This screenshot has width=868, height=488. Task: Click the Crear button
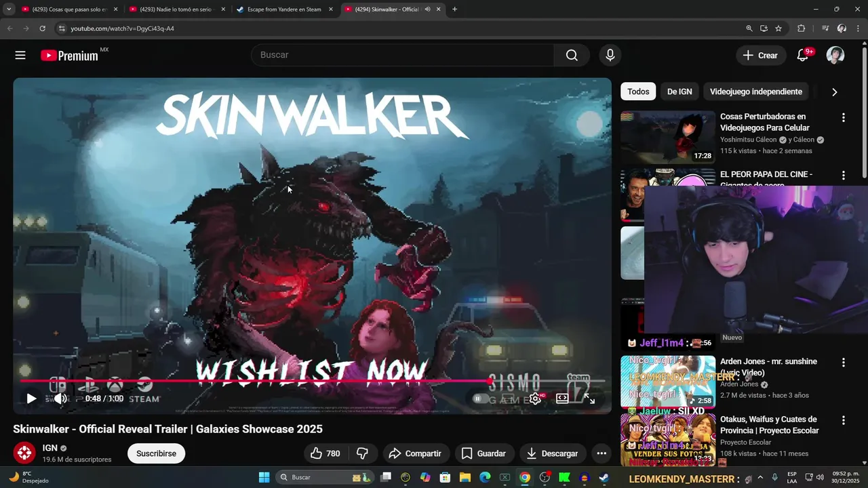point(761,56)
